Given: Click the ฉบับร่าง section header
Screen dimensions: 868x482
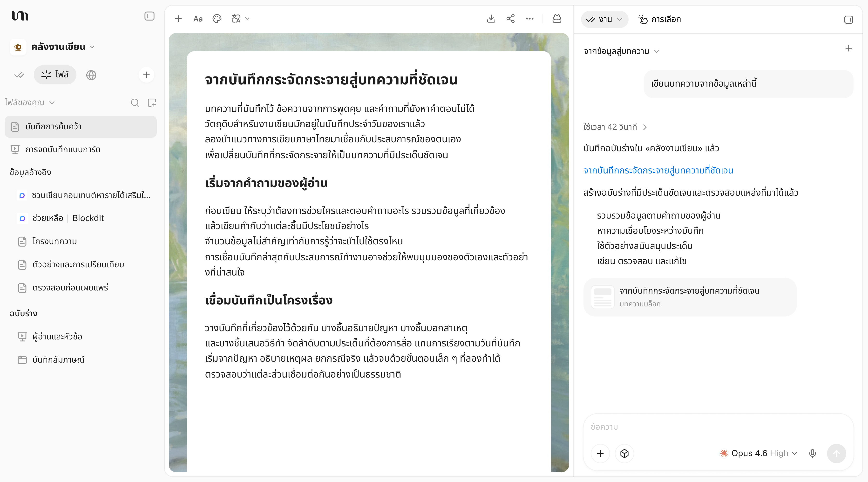Looking at the screenshot, I should pos(23,313).
